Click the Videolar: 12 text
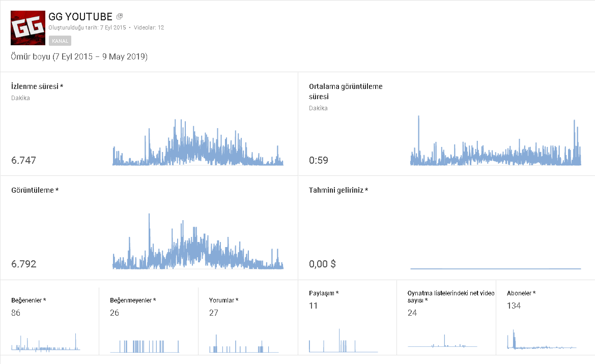 pos(149,27)
